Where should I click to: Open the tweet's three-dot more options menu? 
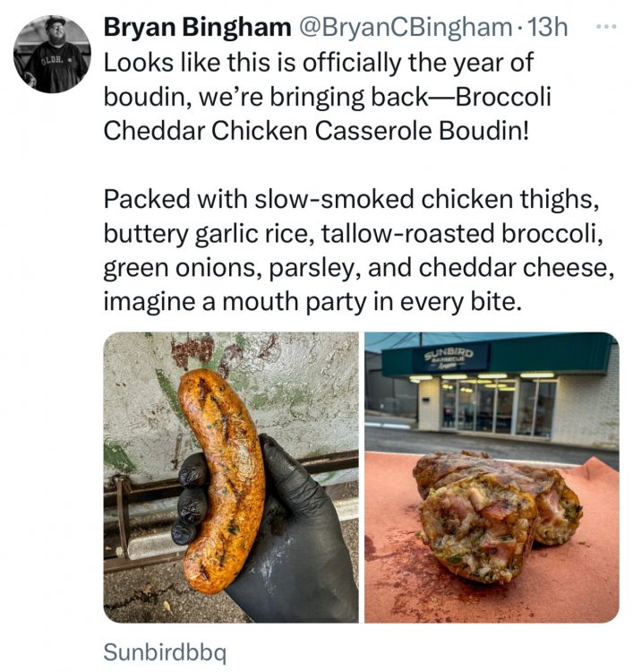[x=606, y=28]
